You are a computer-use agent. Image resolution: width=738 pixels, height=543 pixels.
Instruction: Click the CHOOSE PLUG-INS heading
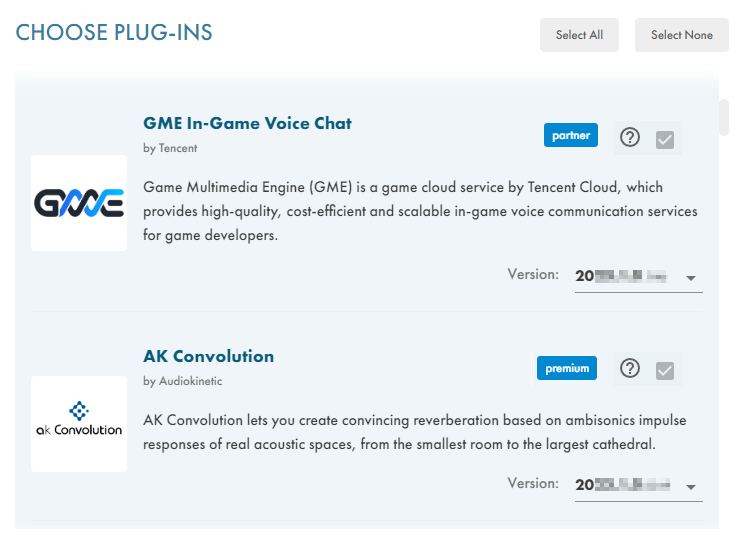tap(114, 32)
